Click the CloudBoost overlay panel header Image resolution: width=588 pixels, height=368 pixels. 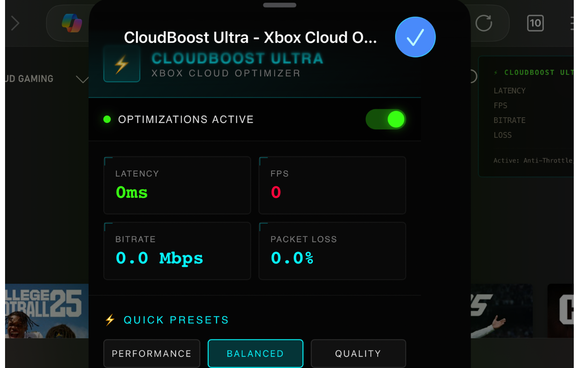533,72
